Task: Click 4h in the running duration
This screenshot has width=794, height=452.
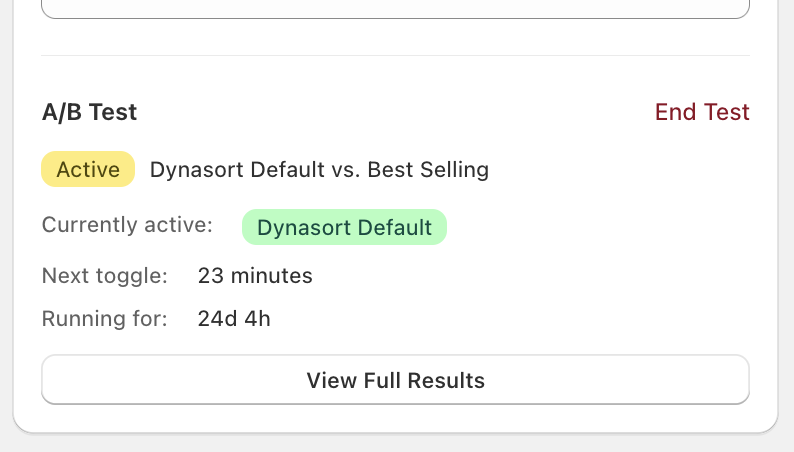Action: pyautogui.click(x=256, y=319)
